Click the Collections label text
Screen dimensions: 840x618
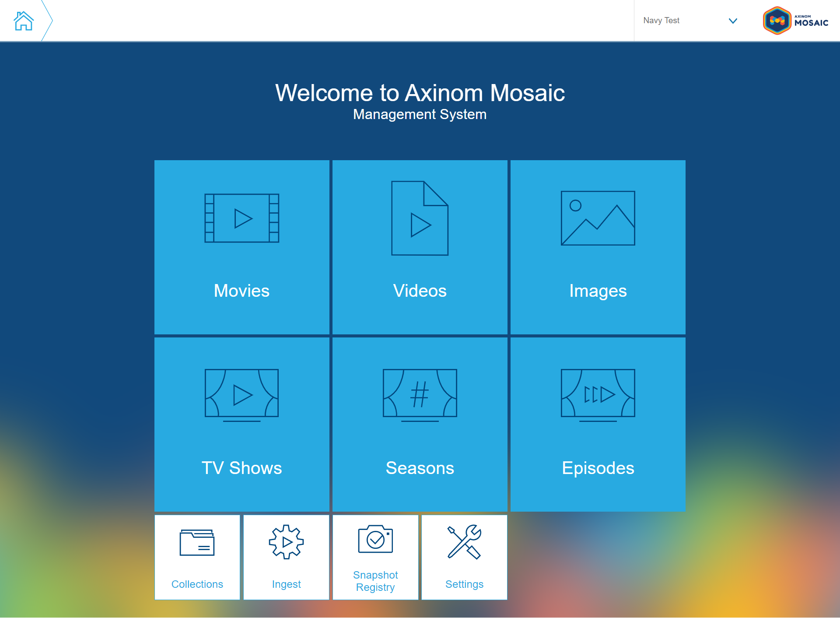coord(197,584)
